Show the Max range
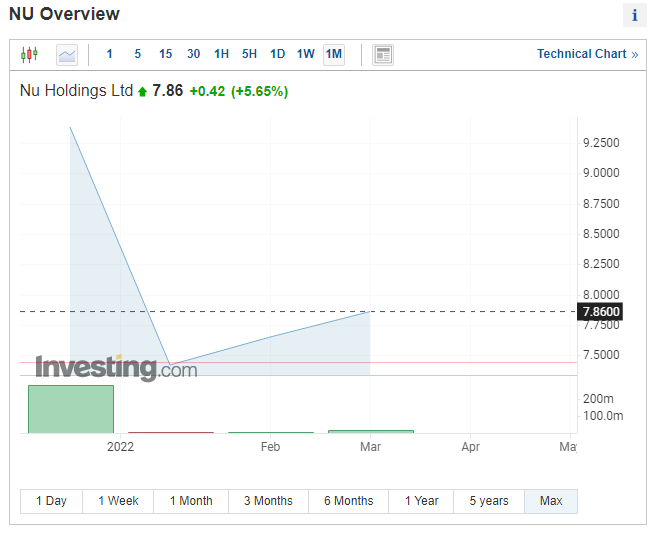This screenshot has height=536, width=658. pos(551,501)
